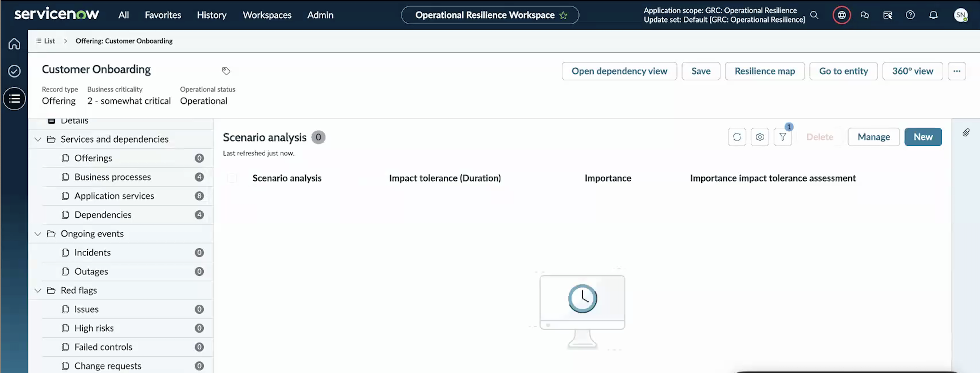Select Dependencies in the tree
The width and height of the screenshot is (980, 373).
[x=127, y=215]
